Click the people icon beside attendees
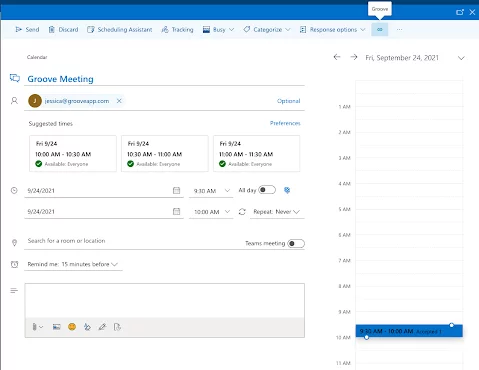 click(14, 101)
